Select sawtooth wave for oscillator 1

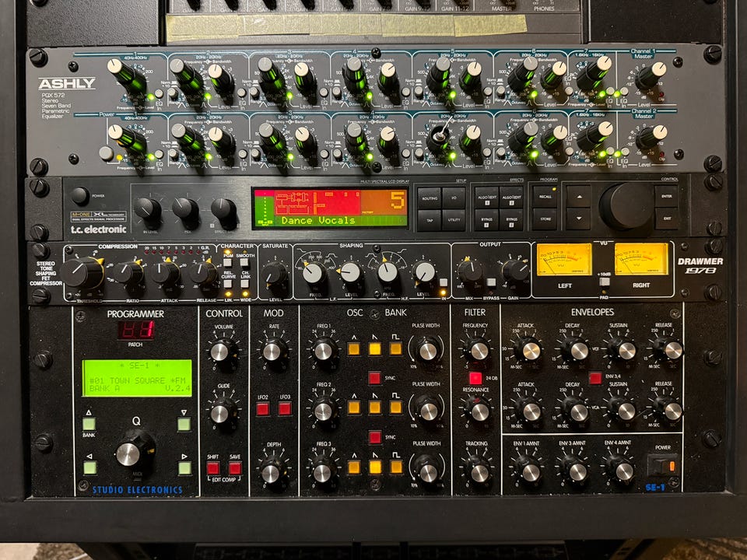tap(375, 348)
